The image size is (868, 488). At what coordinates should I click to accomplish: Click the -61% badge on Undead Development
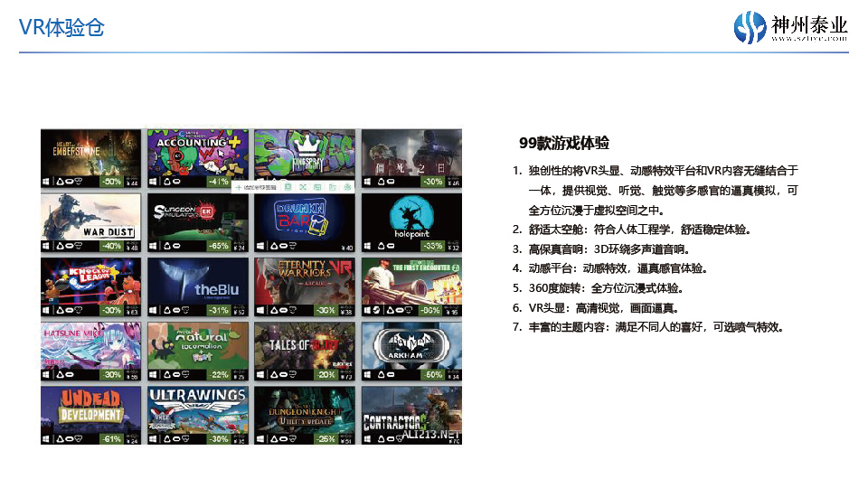coord(112,439)
